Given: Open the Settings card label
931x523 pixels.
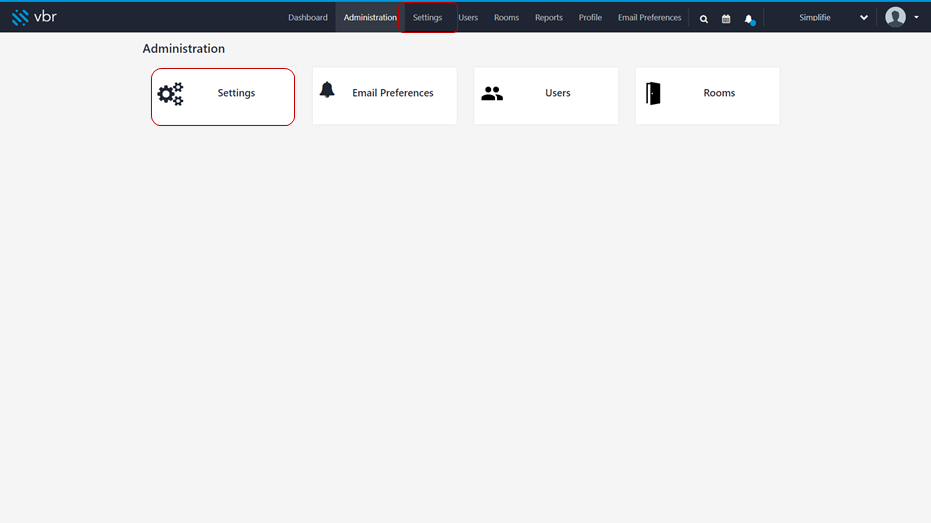Looking at the screenshot, I should click(x=236, y=93).
